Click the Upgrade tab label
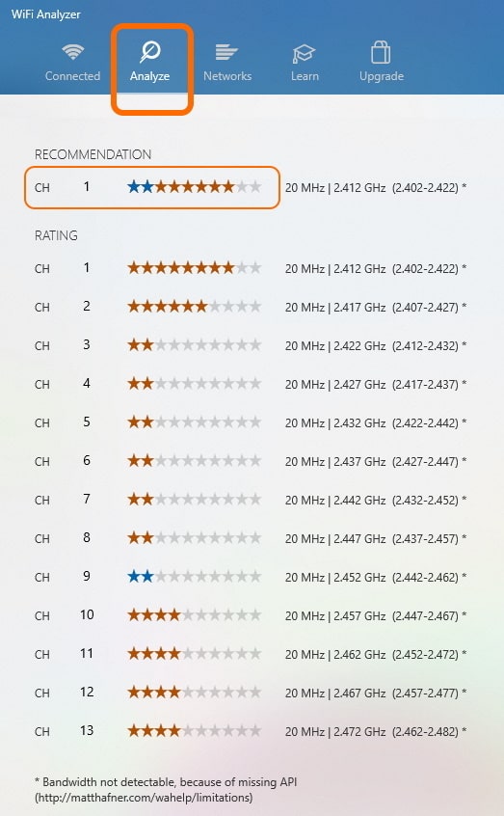 click(x=382, y=76)
